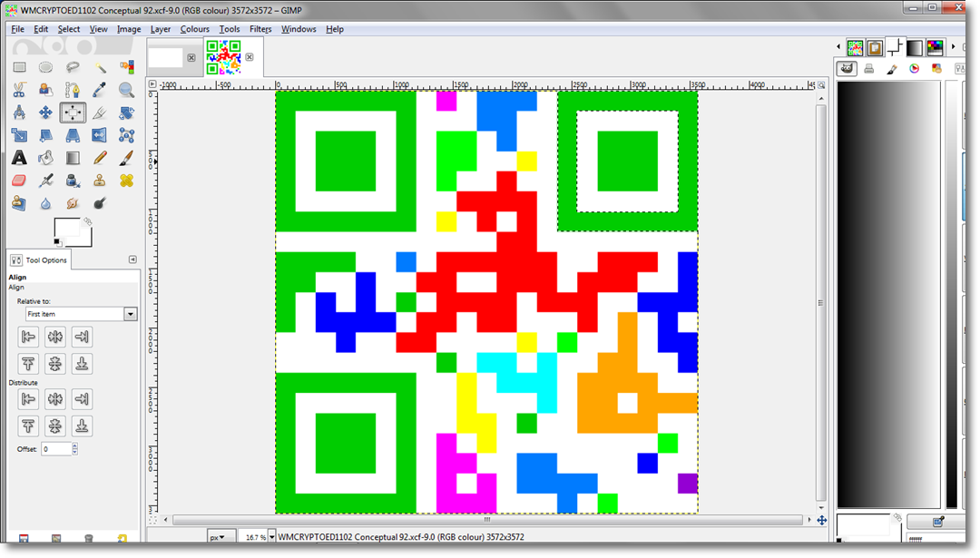The height and width of the screenshot is (558, 980).
Task: Align bottom edges of target
Action: (82, 364)
